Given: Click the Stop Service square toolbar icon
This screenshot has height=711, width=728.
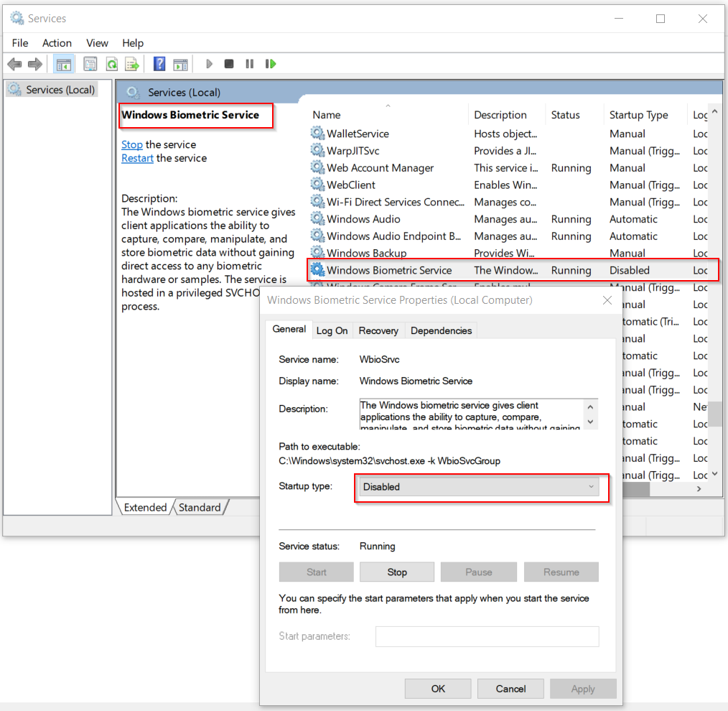Looking at the screenshot, I should pos(229,64).
